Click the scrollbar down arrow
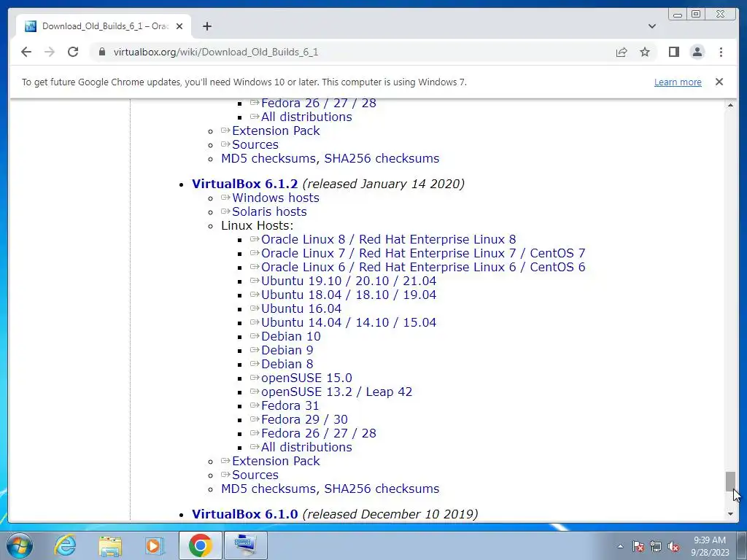Image resolution: width=747 pixels, height=560 pixels. pos(730,514)
